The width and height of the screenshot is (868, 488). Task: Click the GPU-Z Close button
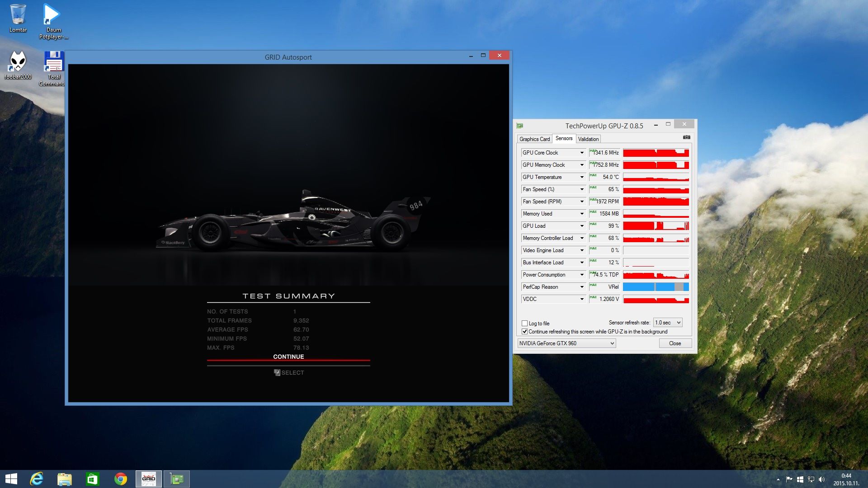[x=675, y=343]
